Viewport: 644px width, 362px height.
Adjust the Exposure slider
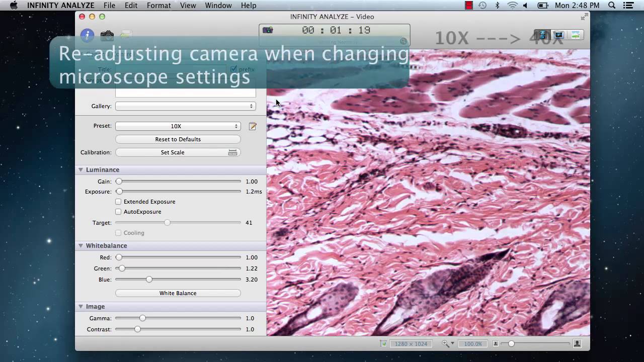[178, 192]
